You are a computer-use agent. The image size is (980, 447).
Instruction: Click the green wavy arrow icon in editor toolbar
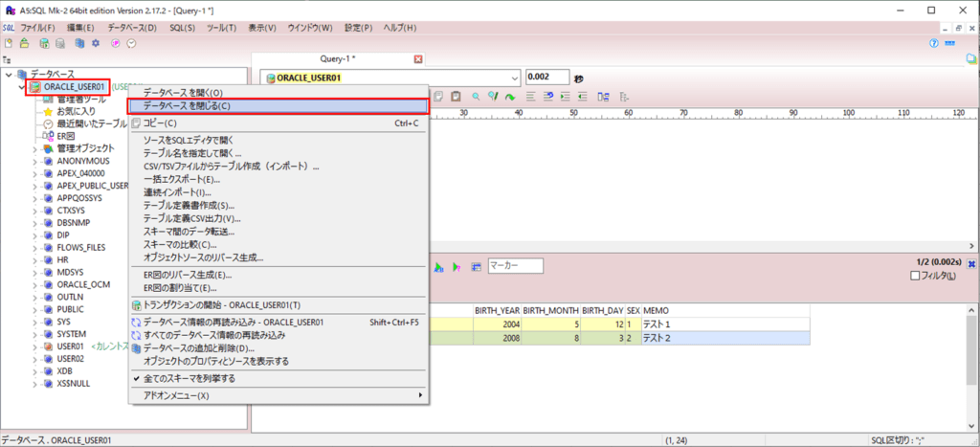click(x=511, y=97)
